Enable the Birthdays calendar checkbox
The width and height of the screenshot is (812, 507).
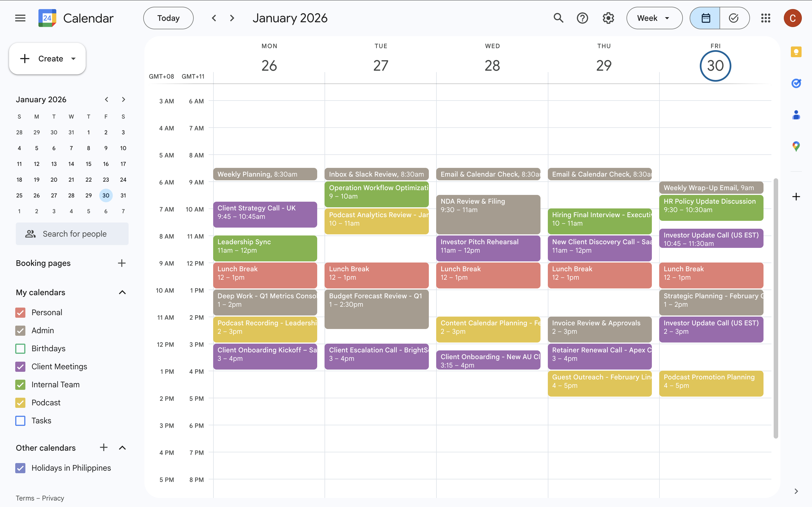pyautogui.click(x=21, y=349)
